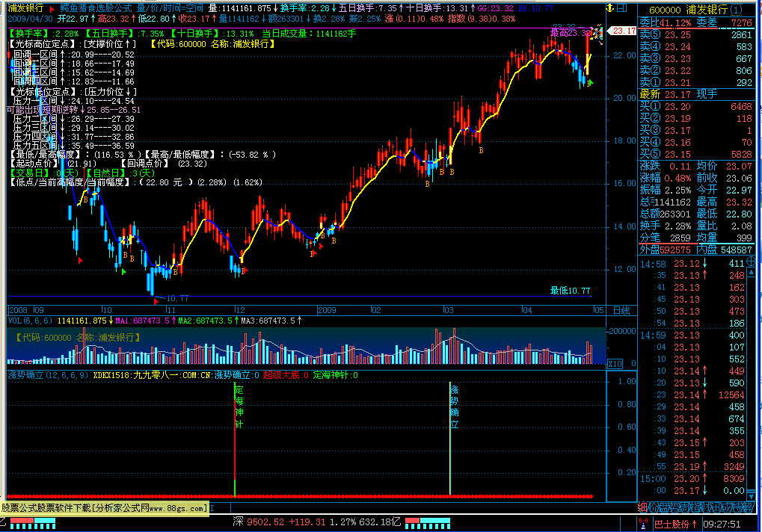Click the 内盘 548587 value
Image resolution: width=762 pixels, height=532 pixels.
coord(737,250)
